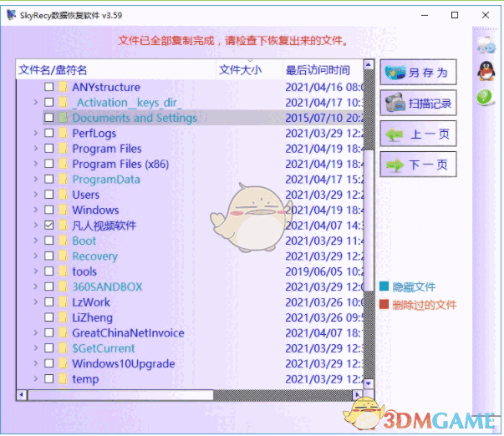The height and width of the screenshot is (436, 504).
Task: Select the ProgramData folder name
Action: [106, 180]
